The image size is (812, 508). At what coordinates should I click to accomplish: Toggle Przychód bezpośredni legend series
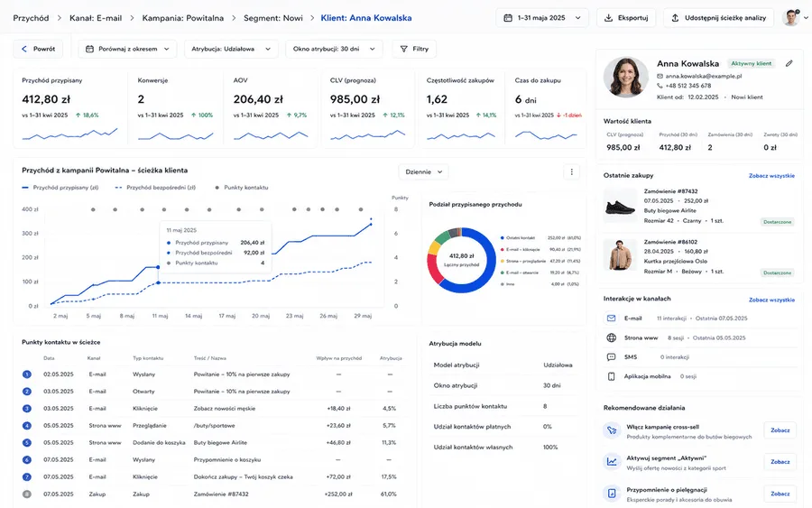(x=155, y=188)
